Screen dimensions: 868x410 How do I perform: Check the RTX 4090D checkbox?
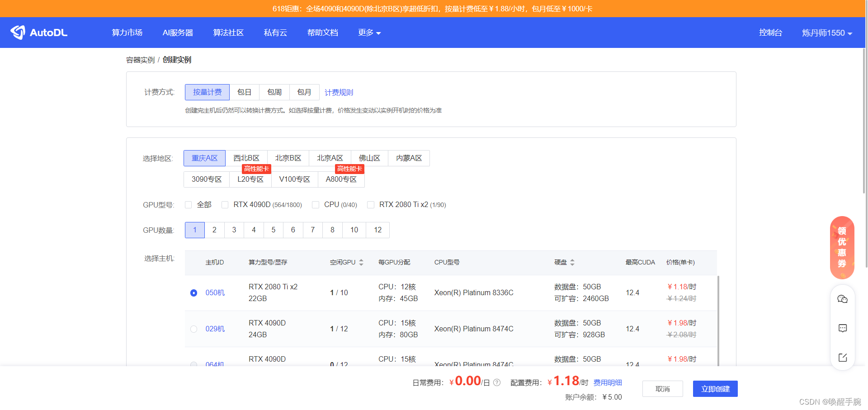coord(225,205)
